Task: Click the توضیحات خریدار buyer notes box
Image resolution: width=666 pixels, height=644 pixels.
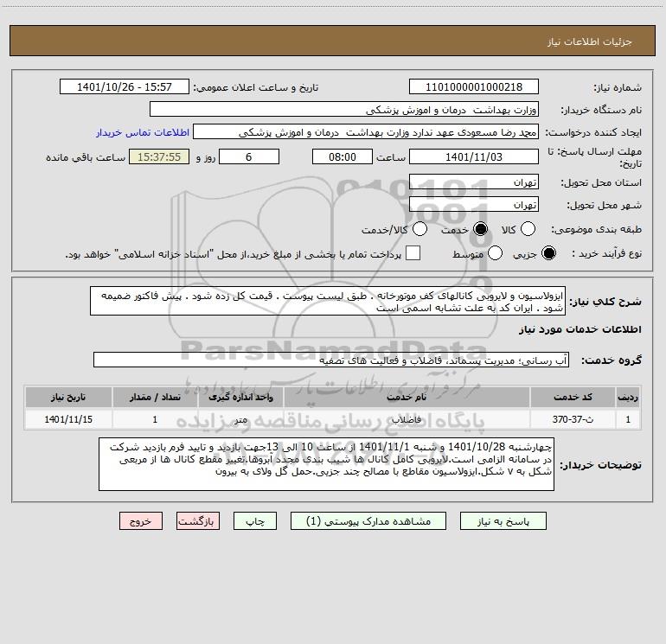Action: click(326, 464)
